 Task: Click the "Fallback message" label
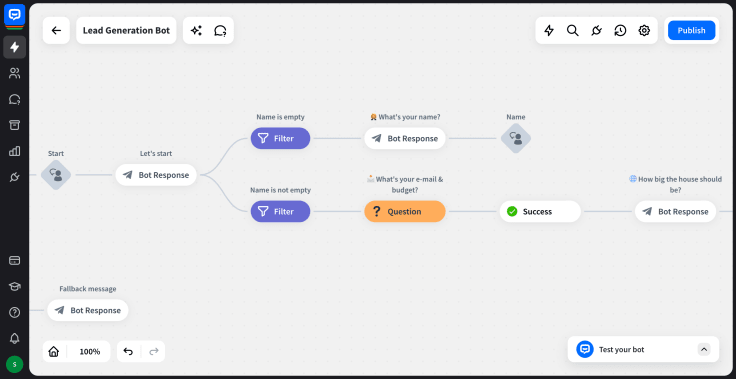(x=88, y=289)
